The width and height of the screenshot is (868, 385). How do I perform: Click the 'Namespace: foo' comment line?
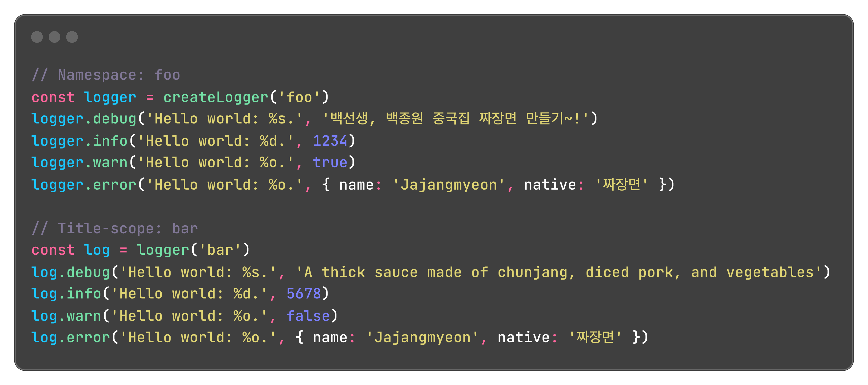(106, 75)
